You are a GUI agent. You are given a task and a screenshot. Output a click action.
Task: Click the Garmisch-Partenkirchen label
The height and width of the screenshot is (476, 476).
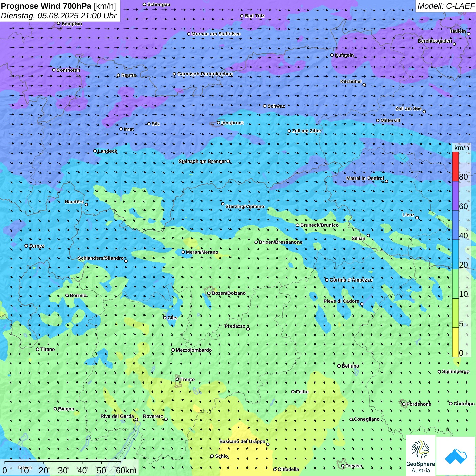point(205,74)
